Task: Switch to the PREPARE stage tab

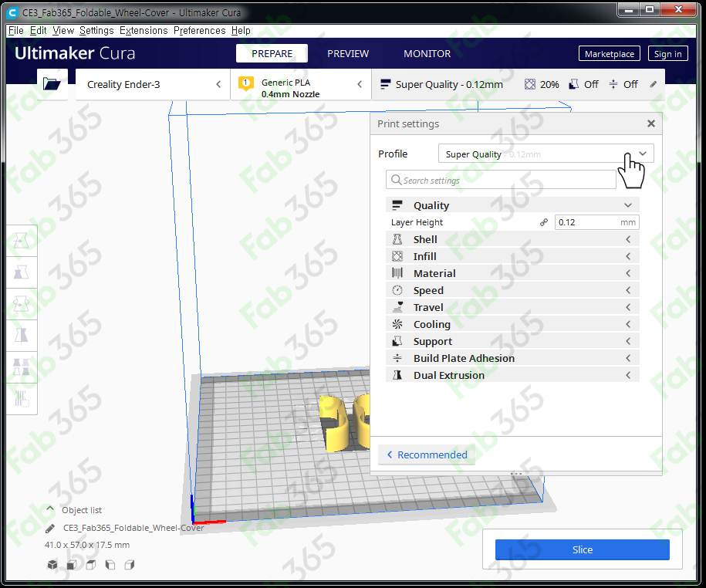Action: (x=272, y=53)
